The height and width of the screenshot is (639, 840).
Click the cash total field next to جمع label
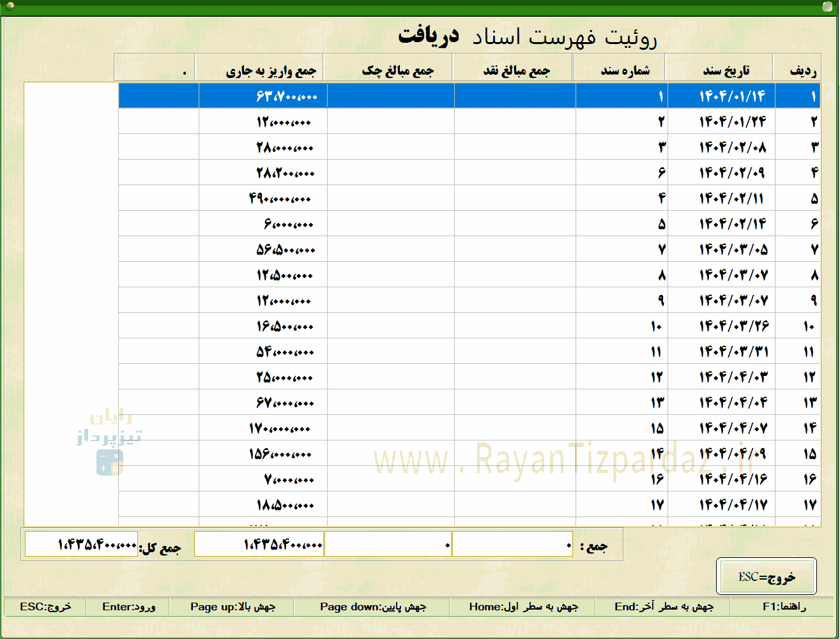click(512, 545)
